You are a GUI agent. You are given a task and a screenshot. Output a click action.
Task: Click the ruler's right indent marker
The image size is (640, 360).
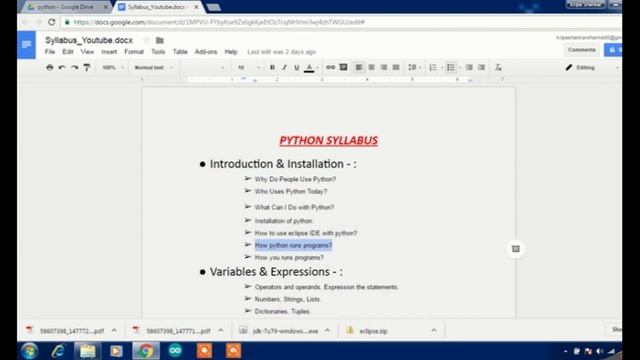[470, 81]
